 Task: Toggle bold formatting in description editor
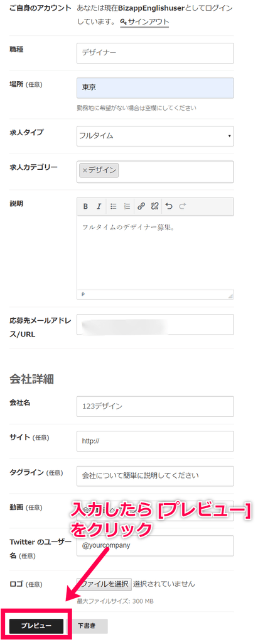(86, 206)
